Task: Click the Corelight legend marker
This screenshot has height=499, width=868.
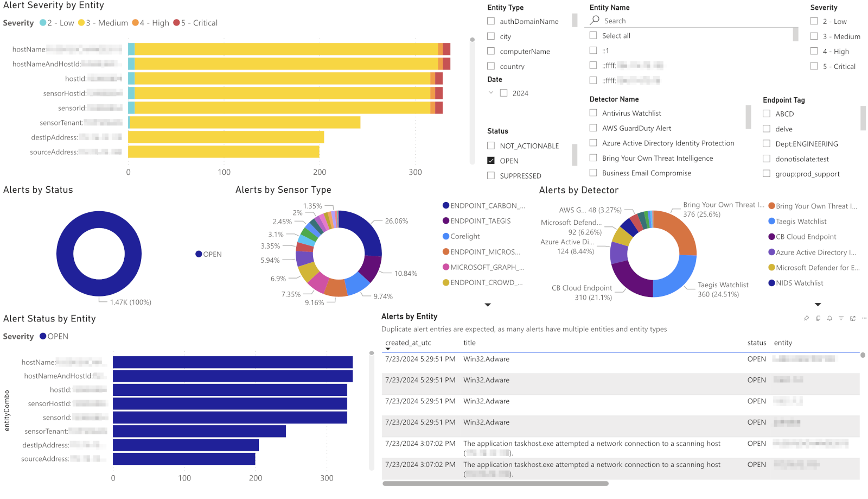Action: 446,236
